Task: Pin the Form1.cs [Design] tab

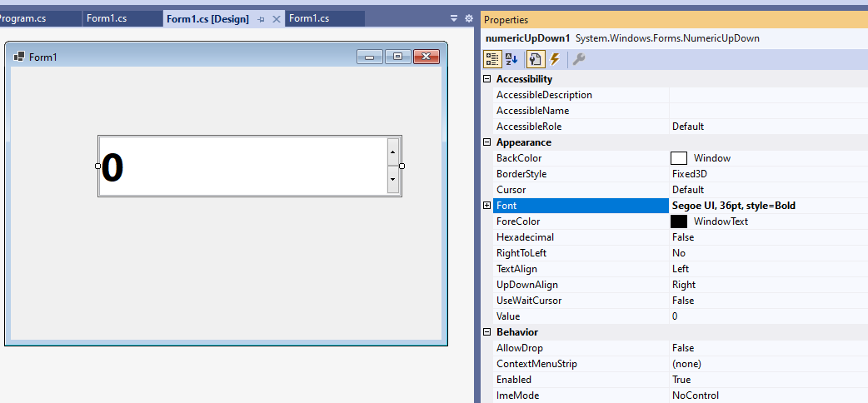Action: pos(262,19)
